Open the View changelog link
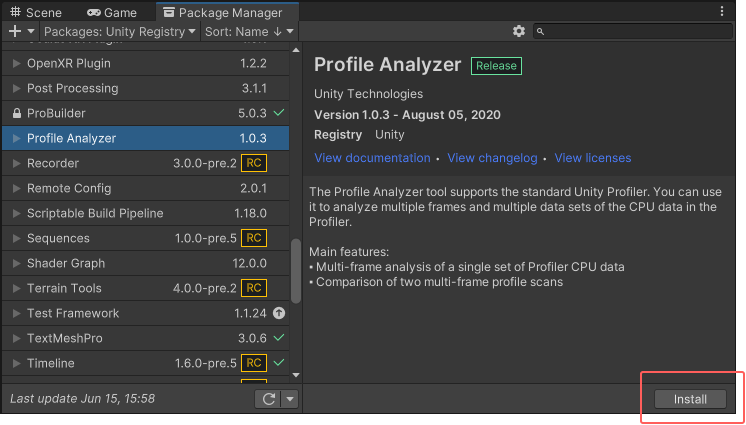 click(x=492, y=158)
